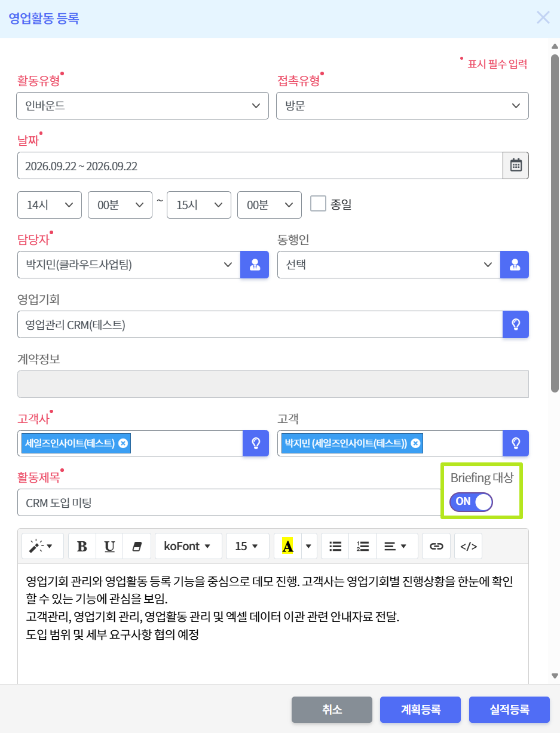Apply the yellow highlight color A button

point(287,546)
